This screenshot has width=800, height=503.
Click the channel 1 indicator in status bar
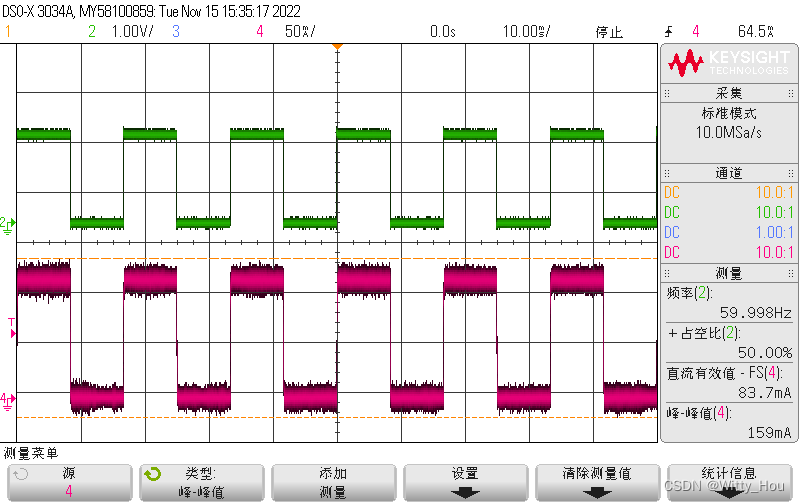coord(8,31)
